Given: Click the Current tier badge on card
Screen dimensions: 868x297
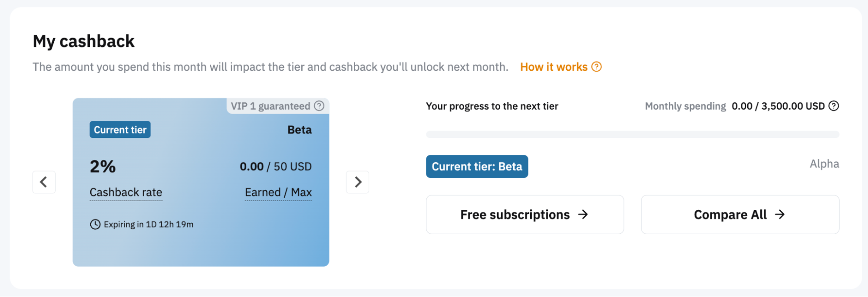Looking at the screenshot, I should tap(120, 130).
